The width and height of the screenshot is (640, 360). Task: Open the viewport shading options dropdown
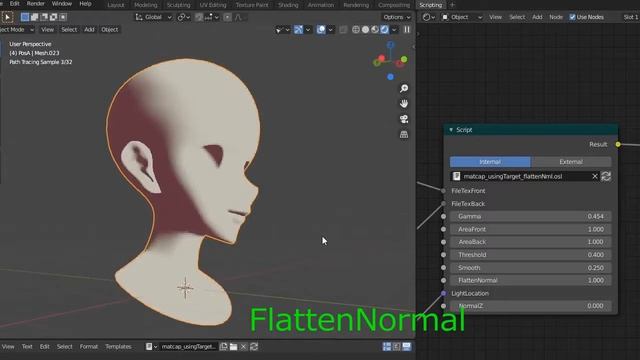(394, 30)
